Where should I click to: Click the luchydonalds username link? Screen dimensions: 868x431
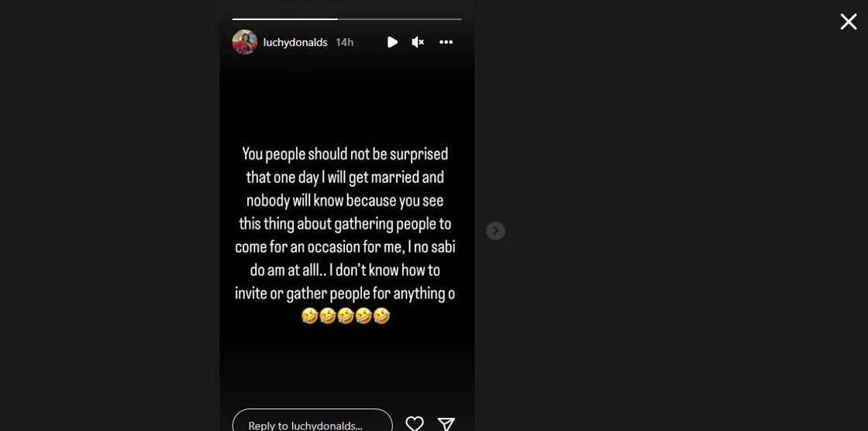click(295, 42)
